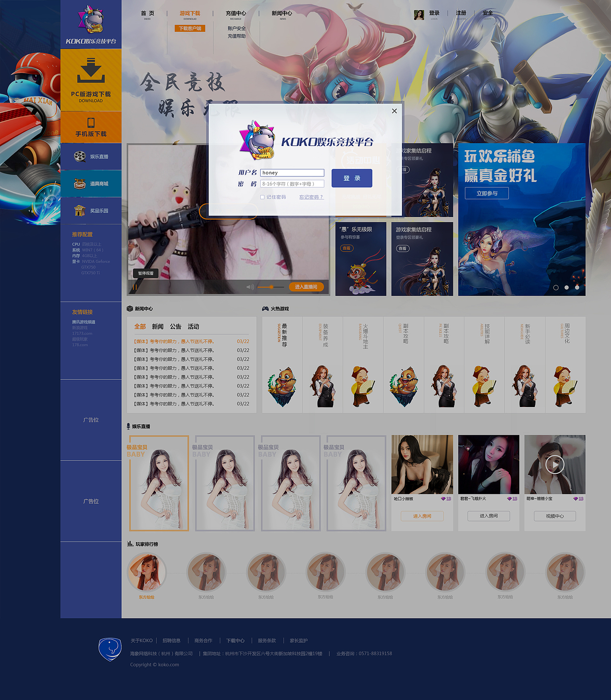The width and height of the screenshot is (611, 700).
Task: Open the 家长监护 footer link
Action: click(299, 641)
